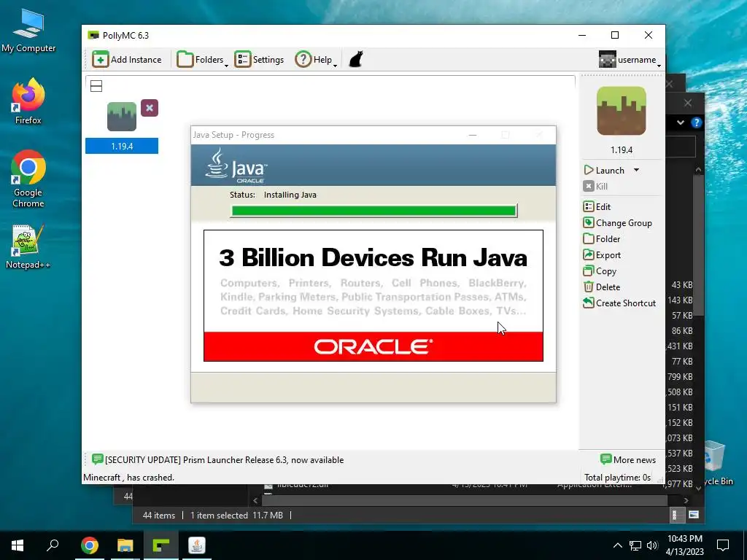This screenshot has width=747, height=560.
Task: Expand the File Explorer ribbon chevron
Action: coord(681,122)
